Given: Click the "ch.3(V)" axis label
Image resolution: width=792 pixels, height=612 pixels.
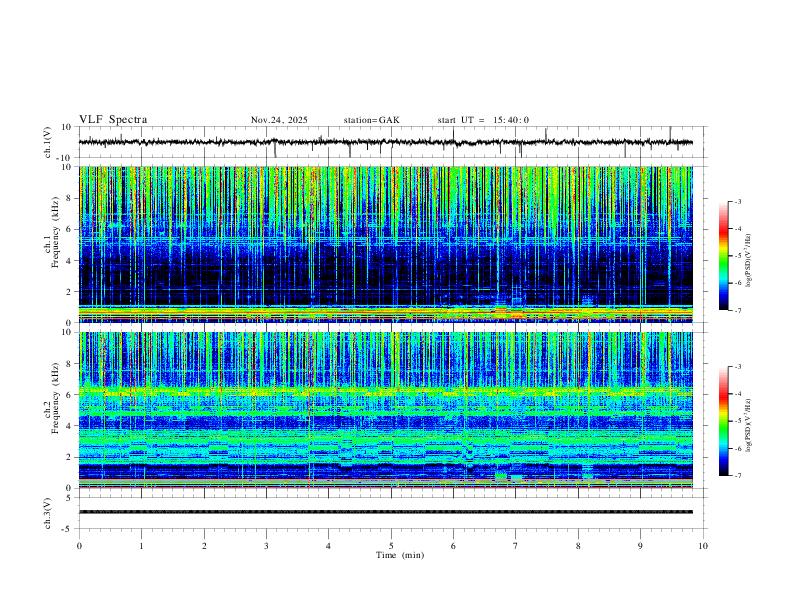Looking at the screenshot, I should 47,514.
